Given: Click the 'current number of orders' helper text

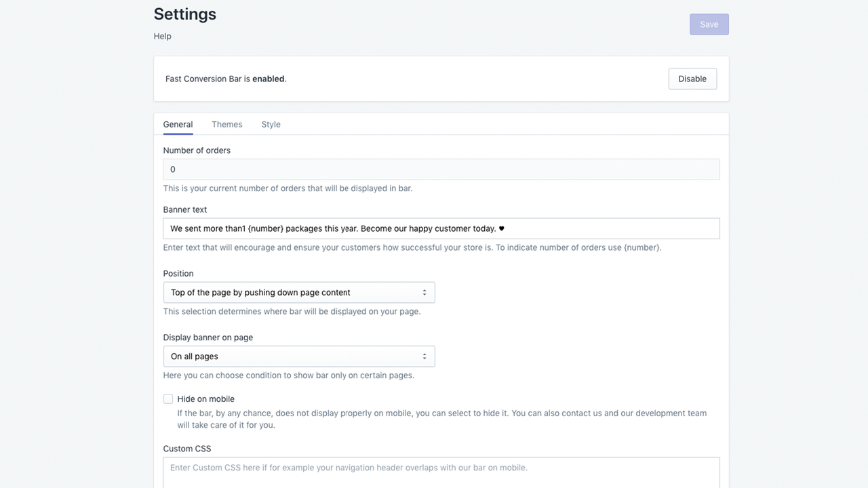Looking at the screenshot, I should tap(288, 188).
